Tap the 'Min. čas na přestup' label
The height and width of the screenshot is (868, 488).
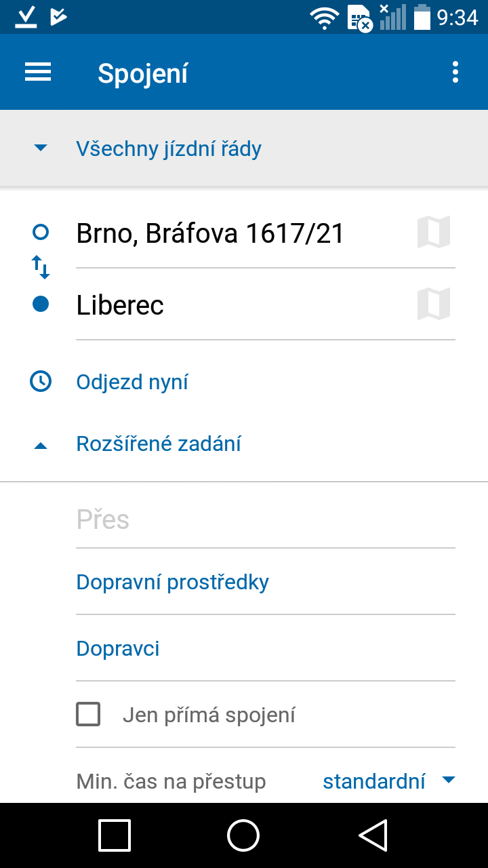pos(171,782)
